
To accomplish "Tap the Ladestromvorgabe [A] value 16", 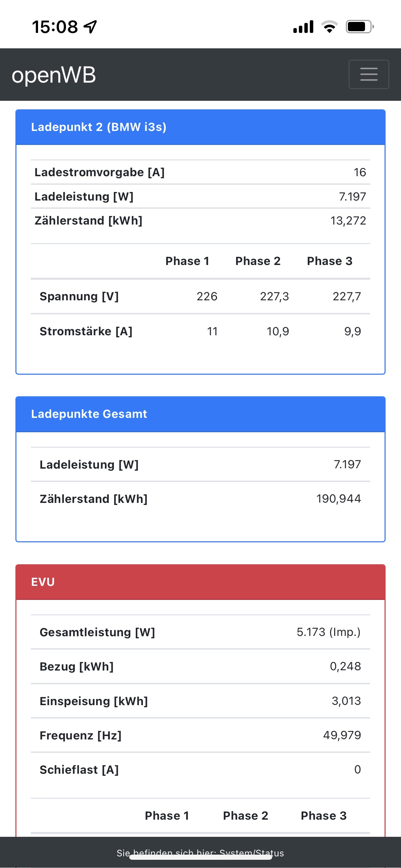I will (x=360, y=172).
